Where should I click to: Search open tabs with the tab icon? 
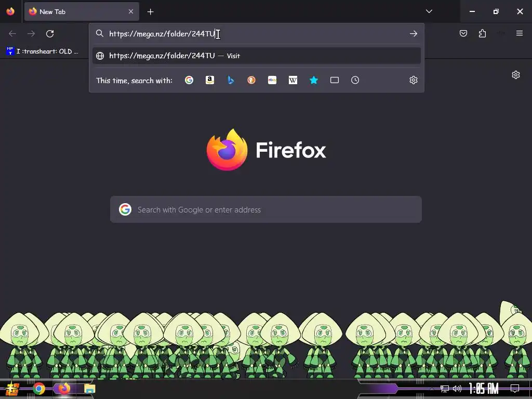coord(335,80)
